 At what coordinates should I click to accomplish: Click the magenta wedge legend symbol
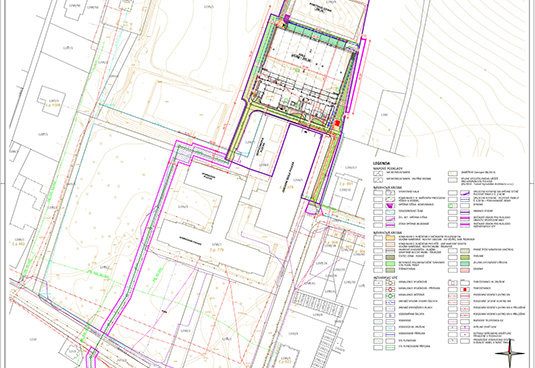coord(390,205)
